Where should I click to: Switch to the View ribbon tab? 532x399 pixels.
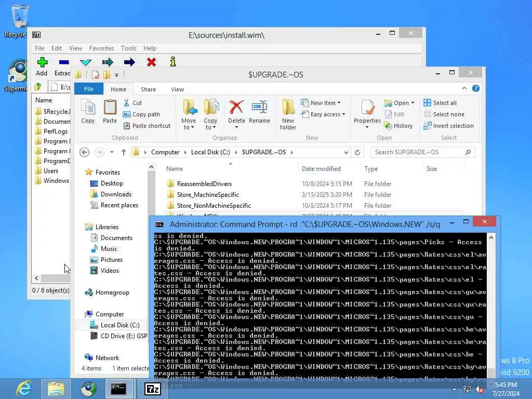point(177,89)
